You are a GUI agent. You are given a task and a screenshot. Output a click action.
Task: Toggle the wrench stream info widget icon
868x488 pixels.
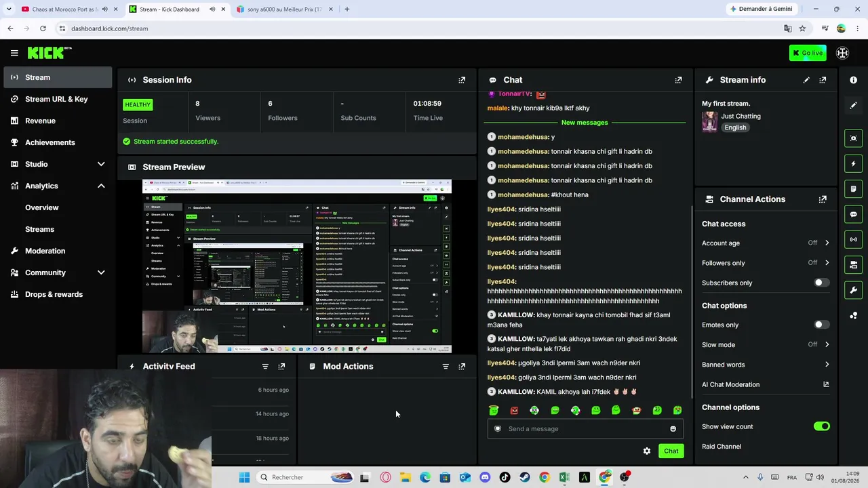coord(853,290)
